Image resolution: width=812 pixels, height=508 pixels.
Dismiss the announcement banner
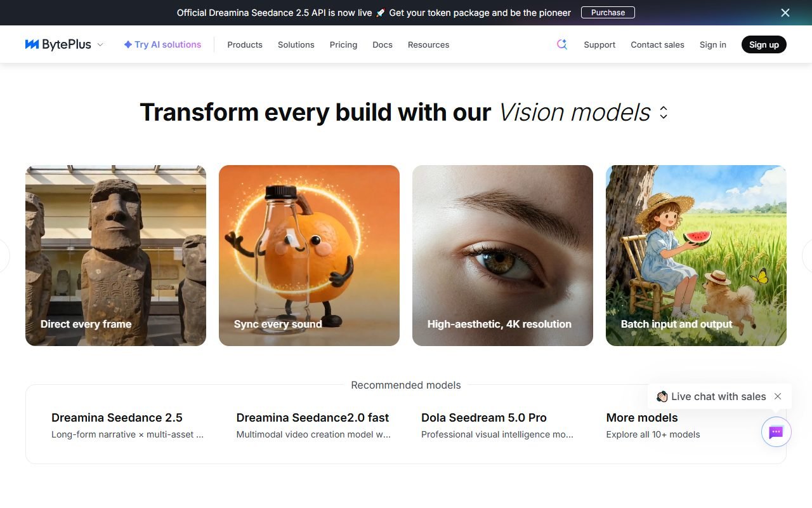785,13
